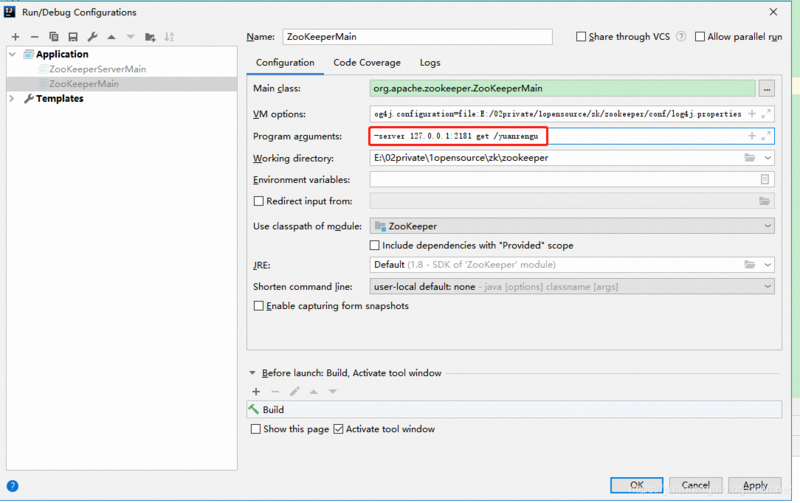Switch to Logs tab

(430, 63)
